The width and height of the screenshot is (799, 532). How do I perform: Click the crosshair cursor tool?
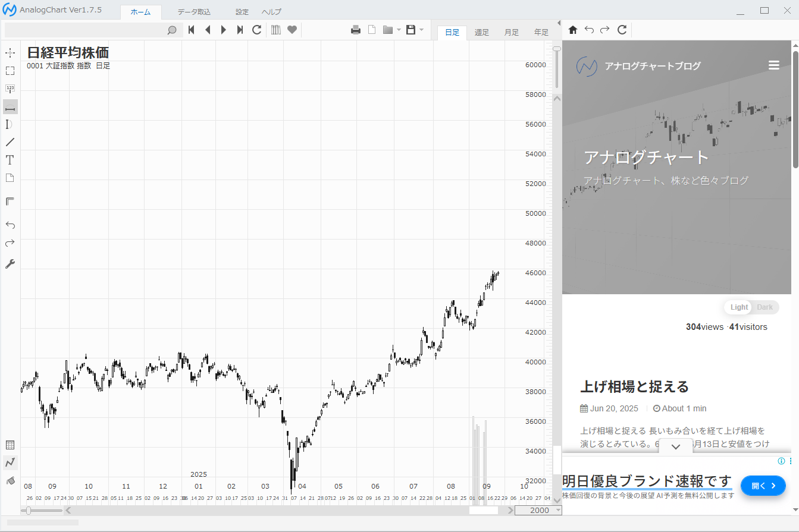(10, 53)
